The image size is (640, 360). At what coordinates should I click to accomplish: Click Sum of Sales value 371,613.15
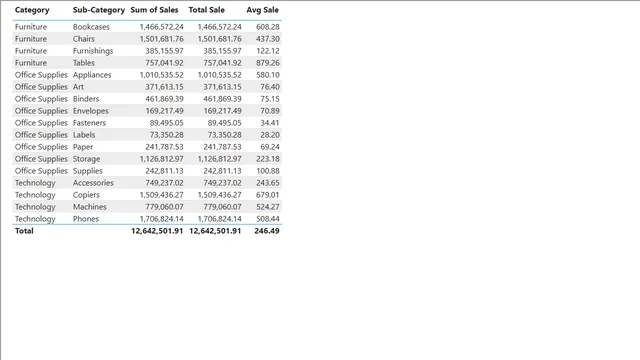coord(164,87)
